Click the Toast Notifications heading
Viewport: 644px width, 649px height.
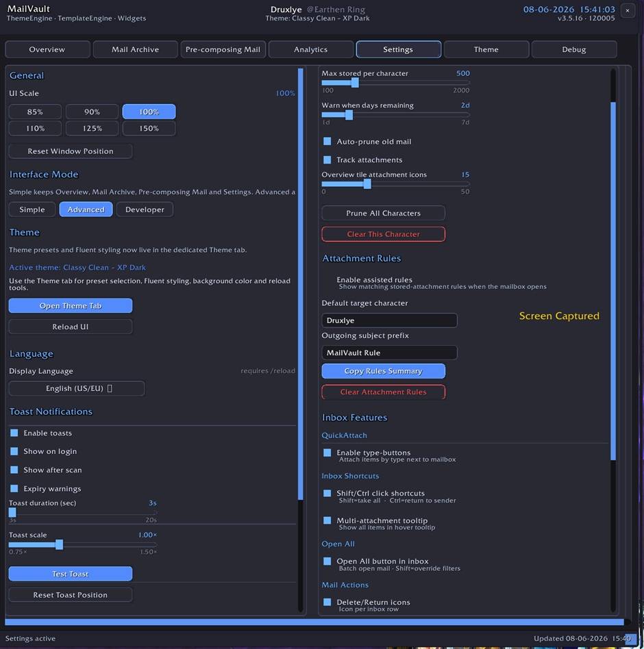point(51,411)
